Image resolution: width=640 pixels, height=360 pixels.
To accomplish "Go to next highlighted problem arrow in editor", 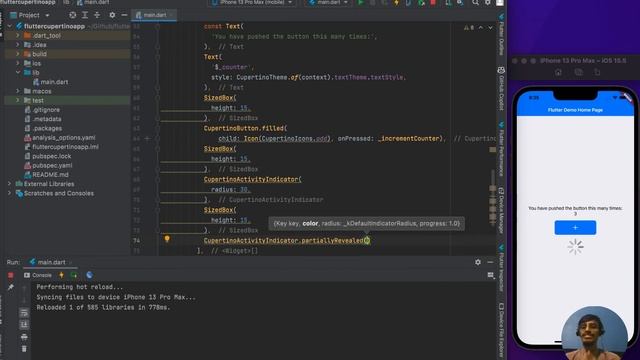I will click(x=491, y=27).
